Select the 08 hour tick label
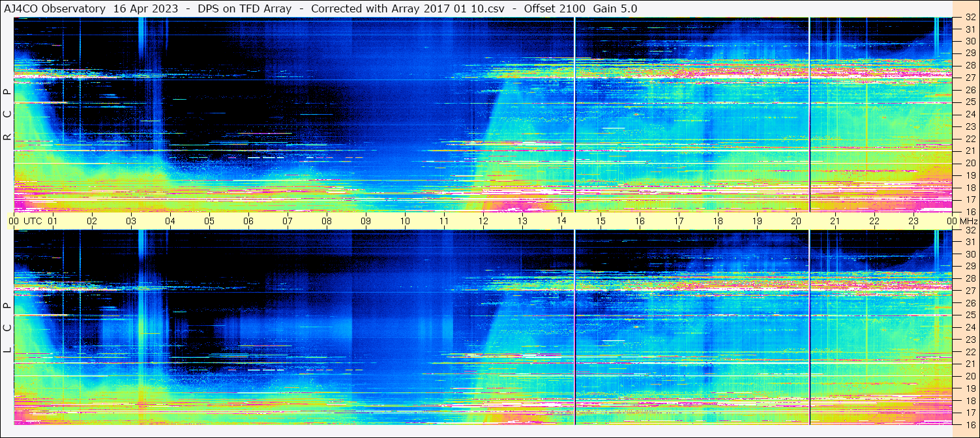Image resolution: width=980 pixels, height=438 pixels. (x=327, y=221)
